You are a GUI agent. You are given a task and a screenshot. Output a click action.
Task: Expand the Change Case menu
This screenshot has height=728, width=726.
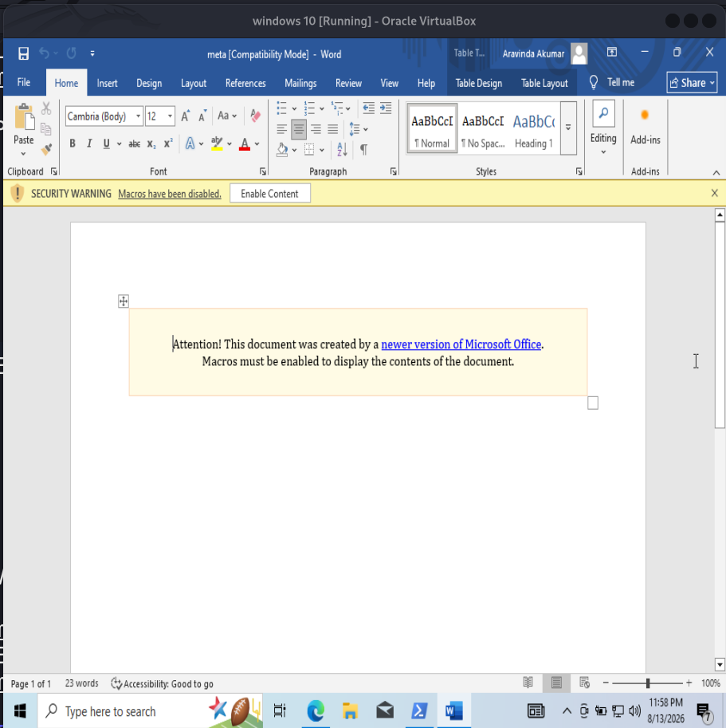point(227,116)
